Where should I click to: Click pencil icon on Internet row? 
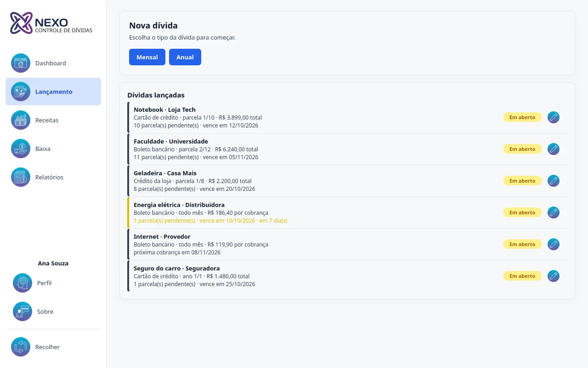click(554, 244)
